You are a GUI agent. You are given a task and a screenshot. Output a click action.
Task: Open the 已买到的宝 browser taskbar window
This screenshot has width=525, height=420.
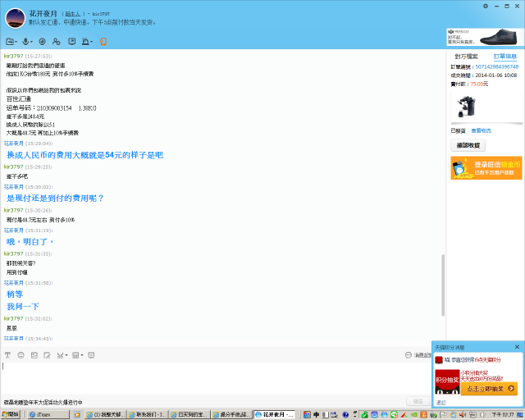[x=189, y=414]
